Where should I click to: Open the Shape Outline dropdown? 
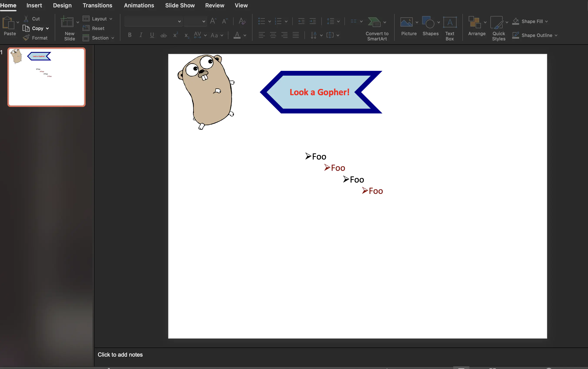pyautogui.click(x=556, y=35)
